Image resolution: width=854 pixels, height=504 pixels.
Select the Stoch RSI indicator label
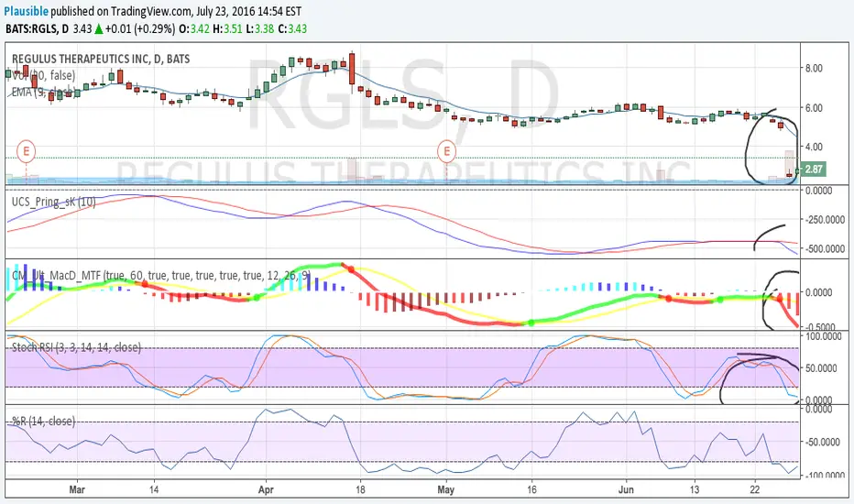pyautogui.click(x=76, y=347)
